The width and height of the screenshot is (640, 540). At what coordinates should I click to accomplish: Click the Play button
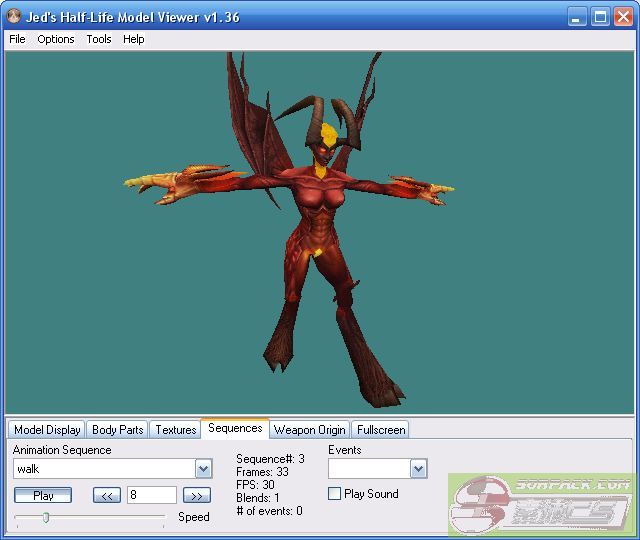pyautogui.click(x=43, y=496)
